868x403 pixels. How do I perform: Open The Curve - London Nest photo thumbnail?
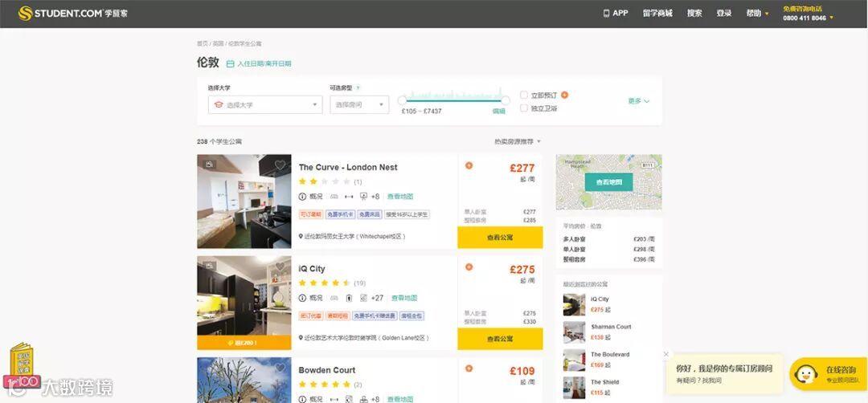pos(244,201)
